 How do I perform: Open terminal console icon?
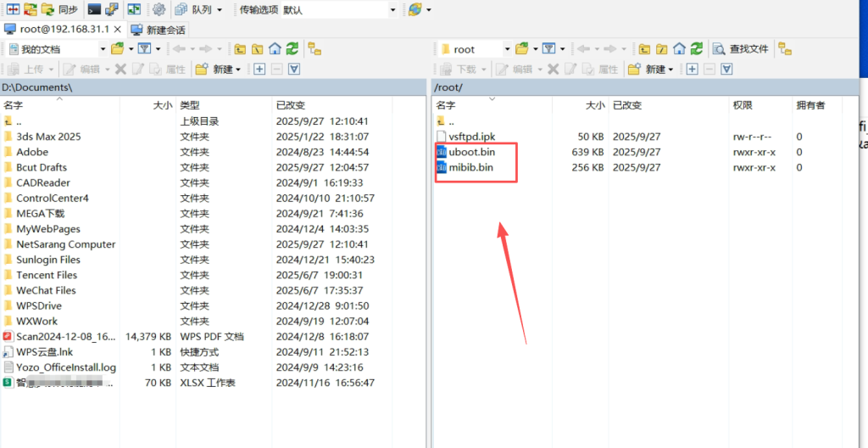tap(95, 9)
